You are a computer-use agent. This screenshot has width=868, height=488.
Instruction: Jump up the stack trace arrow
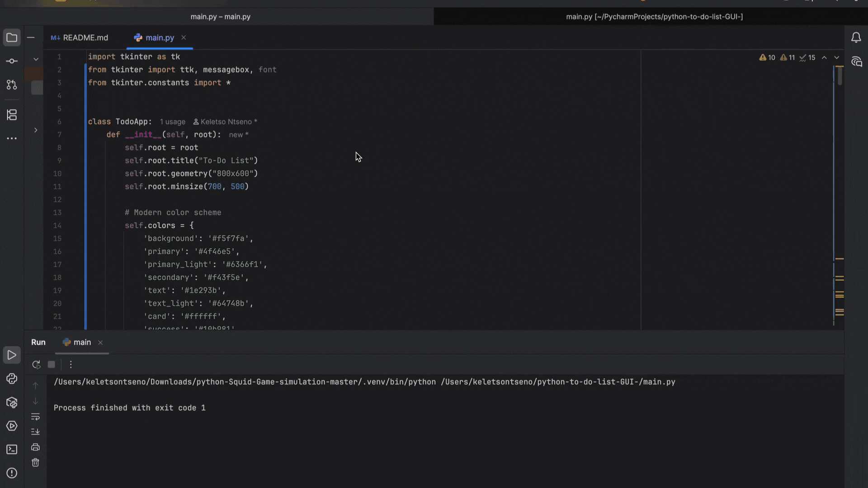35,385
